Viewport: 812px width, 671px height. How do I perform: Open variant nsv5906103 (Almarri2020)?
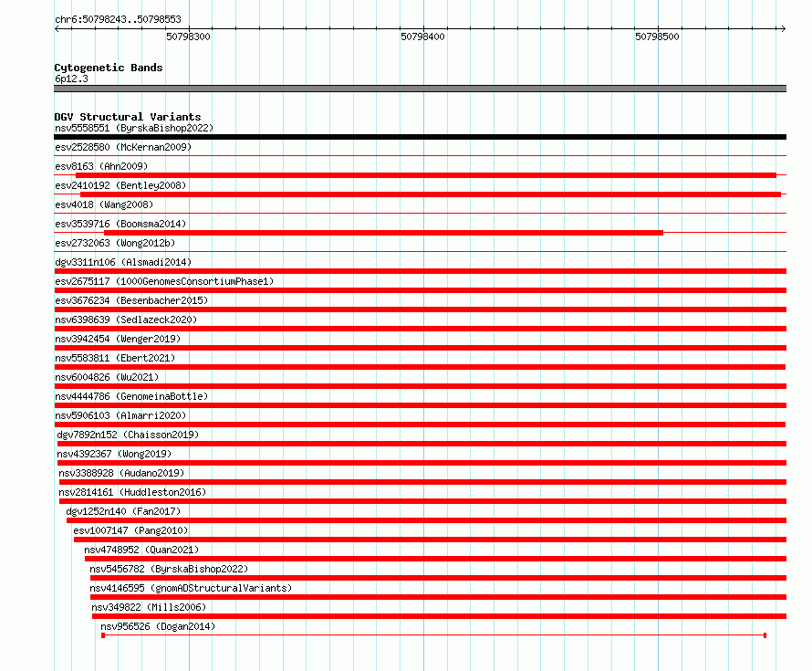tap(120, 415)
